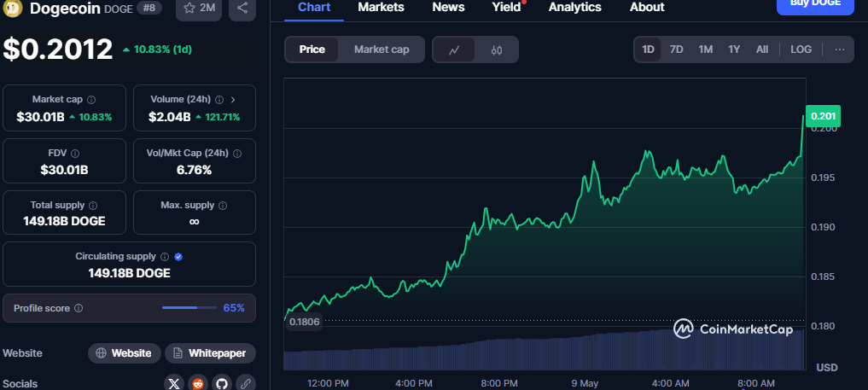Open the chain link social icon
The height and width of the screenshot is (390, 868).
[x=245, y=383]
